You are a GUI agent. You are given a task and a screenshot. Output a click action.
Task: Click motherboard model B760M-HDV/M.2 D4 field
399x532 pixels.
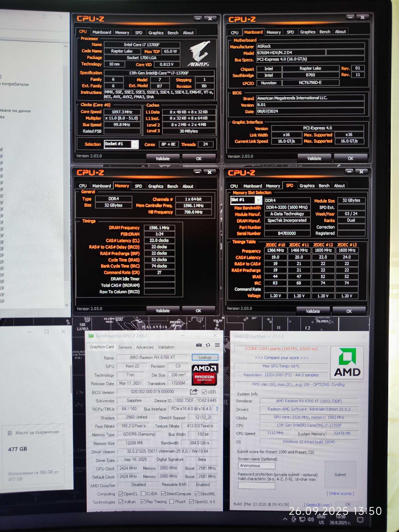coord(291,53)
